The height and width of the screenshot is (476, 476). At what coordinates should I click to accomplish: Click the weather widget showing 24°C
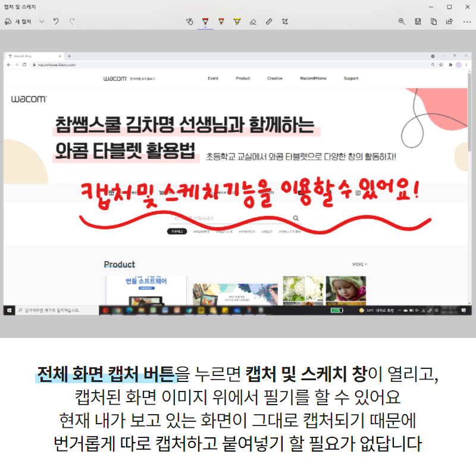pyautogui.click(x=377, y=310)
